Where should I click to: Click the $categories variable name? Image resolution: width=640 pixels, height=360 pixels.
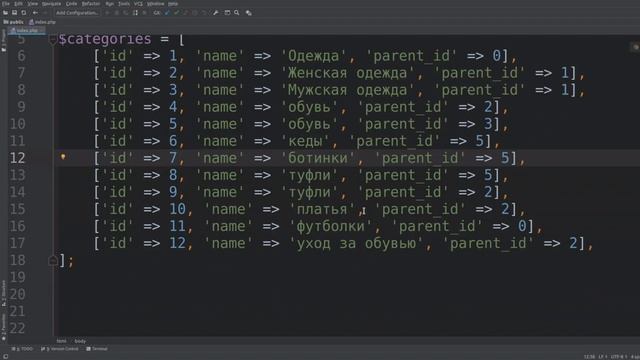(x=105, y=39)
